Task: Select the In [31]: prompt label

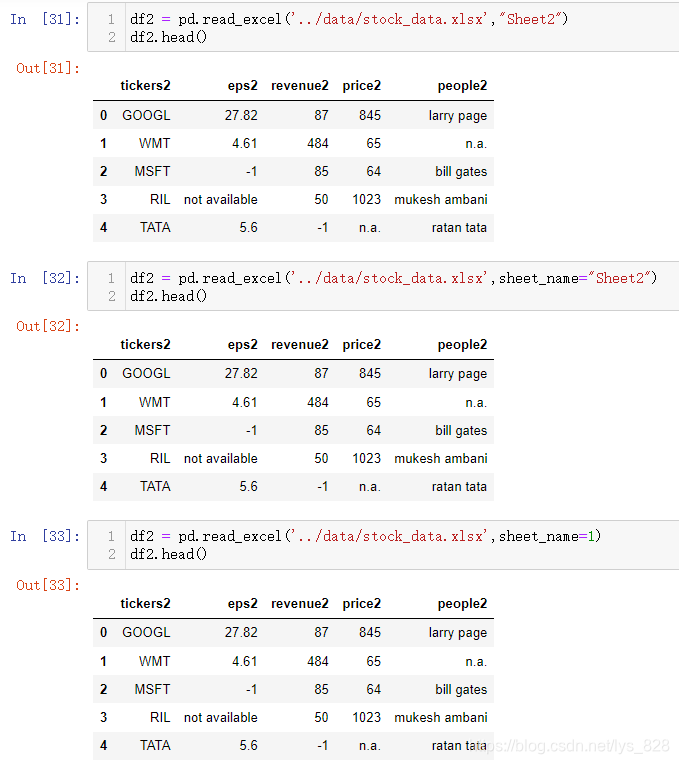Action: point(45,19)
